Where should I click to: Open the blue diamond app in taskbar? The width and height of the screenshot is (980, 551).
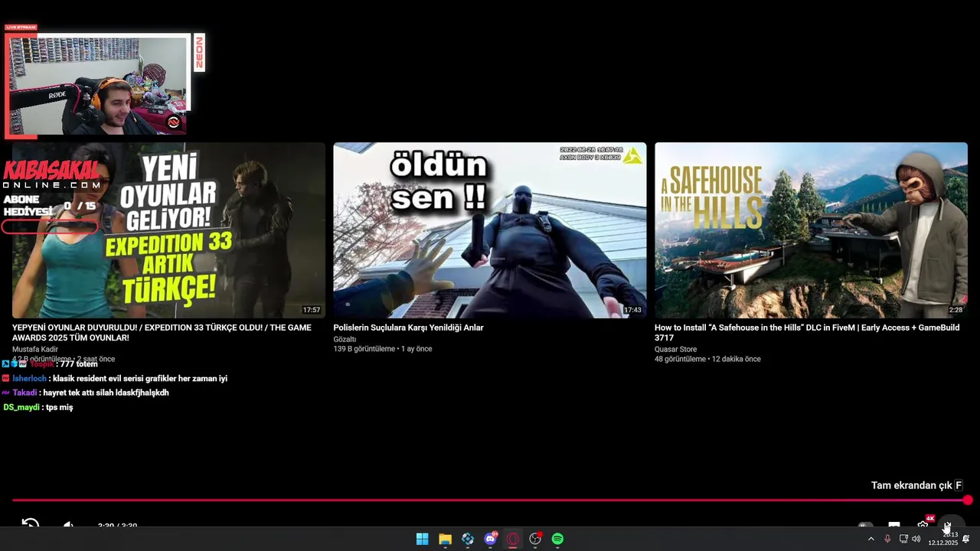click(468, 539)
